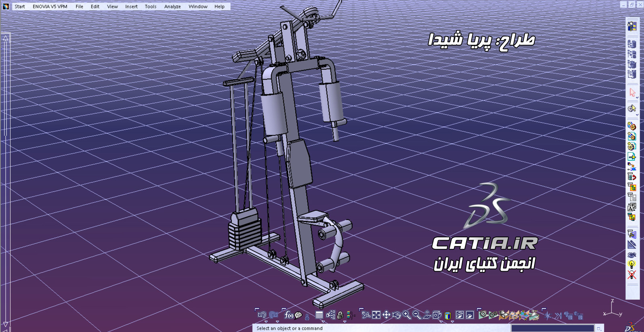The image size is (644, 332).
Task: Open the ENOVIA V5 VPM menu
Action: [x=50, y=6]
